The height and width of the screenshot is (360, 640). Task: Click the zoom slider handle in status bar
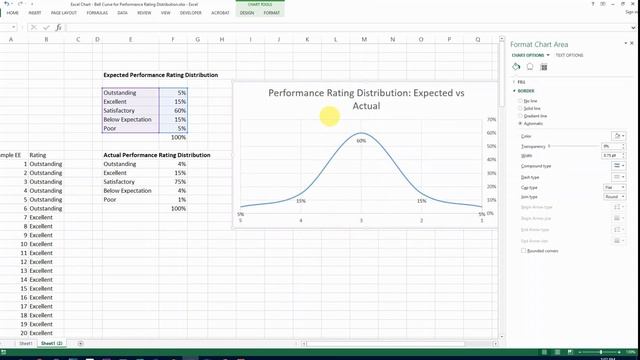tap(601, 352)
